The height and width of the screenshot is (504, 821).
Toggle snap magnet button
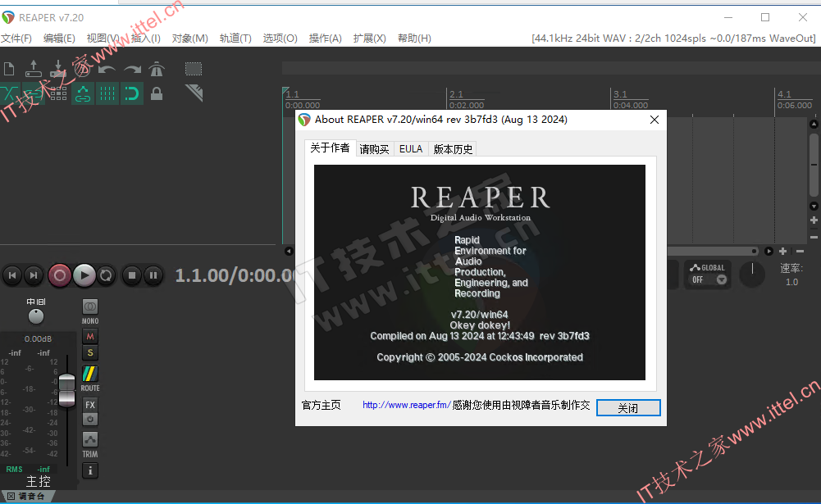[132, 93]
